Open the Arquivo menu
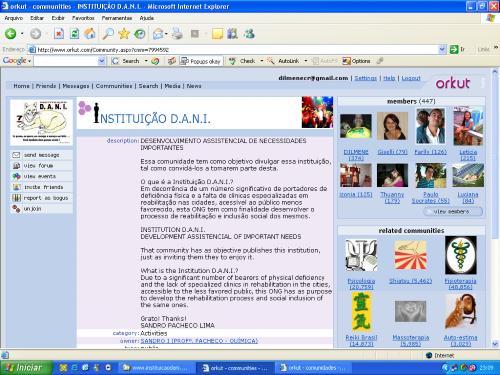500x375 pixels. pyautogui.click(x=14, y=18)
